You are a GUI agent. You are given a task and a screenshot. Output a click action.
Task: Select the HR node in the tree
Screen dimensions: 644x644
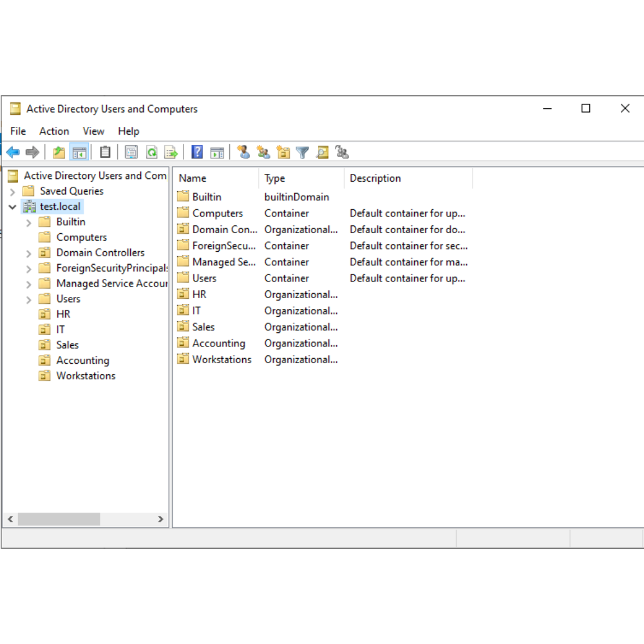[x=63, y=314]
